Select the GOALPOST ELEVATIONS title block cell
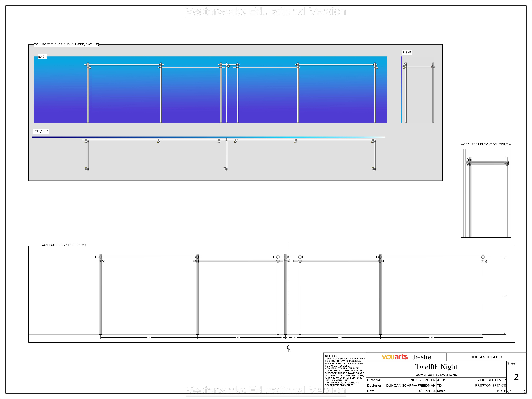Viewport: 532px width, 399px height. (x=436, y=375)
